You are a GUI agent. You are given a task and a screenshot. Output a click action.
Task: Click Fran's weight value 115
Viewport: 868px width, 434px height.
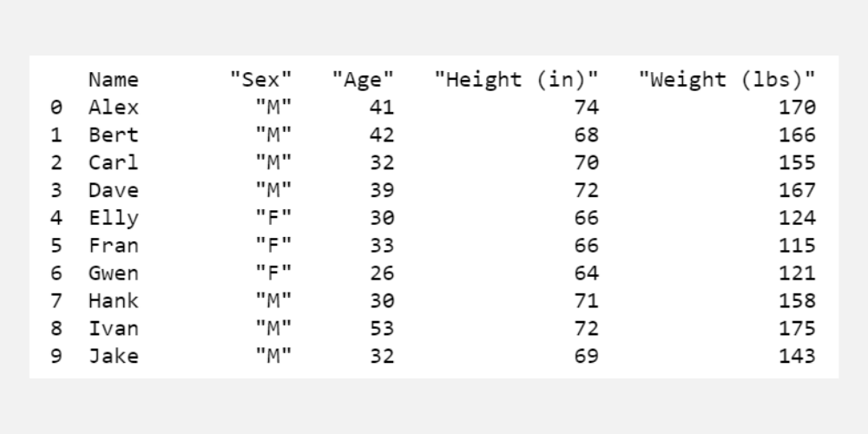click(797, 246)
